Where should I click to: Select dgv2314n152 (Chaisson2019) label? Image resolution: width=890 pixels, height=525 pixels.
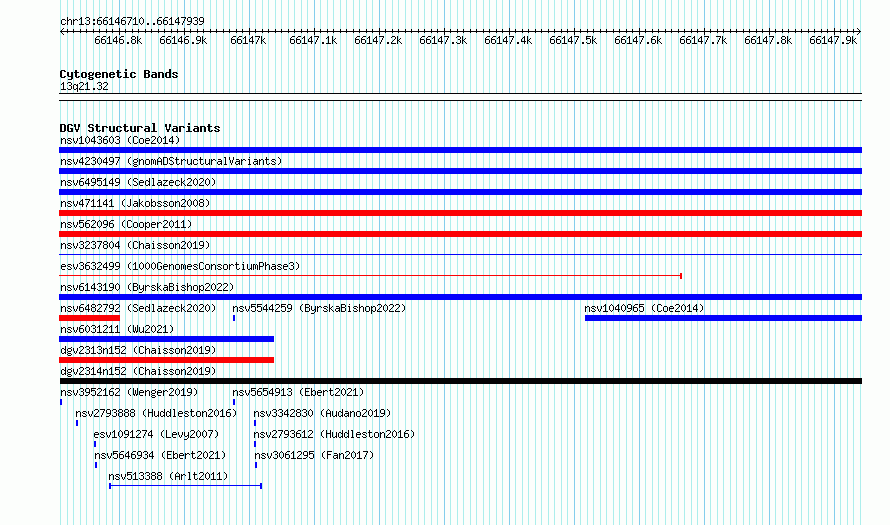[x=138, y=371]
